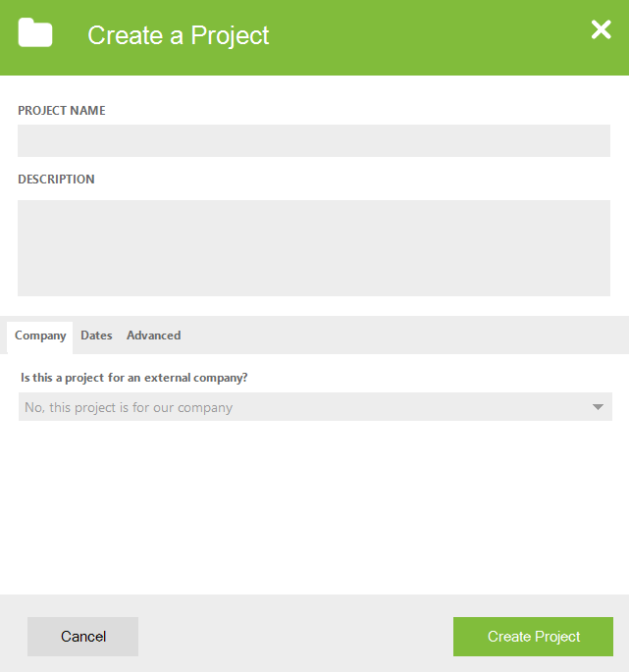Viewport: 629px width, 672px height.
Task: Click the external company question text
Action: (134, 378)
